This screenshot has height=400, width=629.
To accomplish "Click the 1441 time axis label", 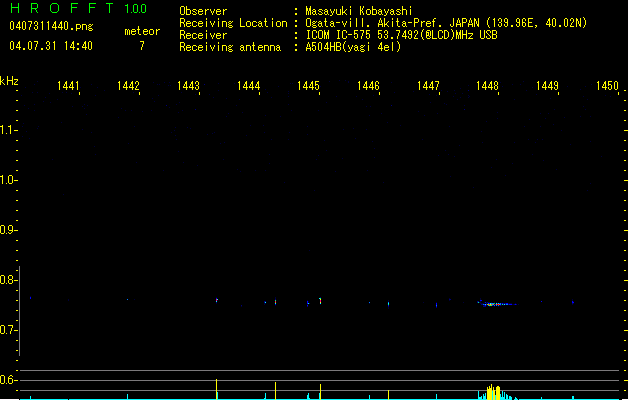I will [68, 86].
